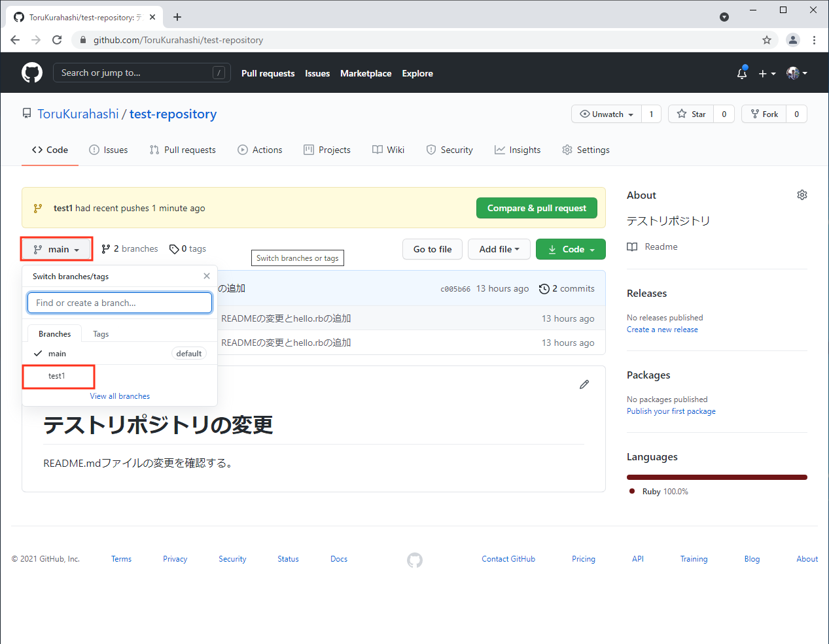The height and width of the screenshot is (644, 829).
Task: Click Go to file button
Action: [x=432, y=249]
